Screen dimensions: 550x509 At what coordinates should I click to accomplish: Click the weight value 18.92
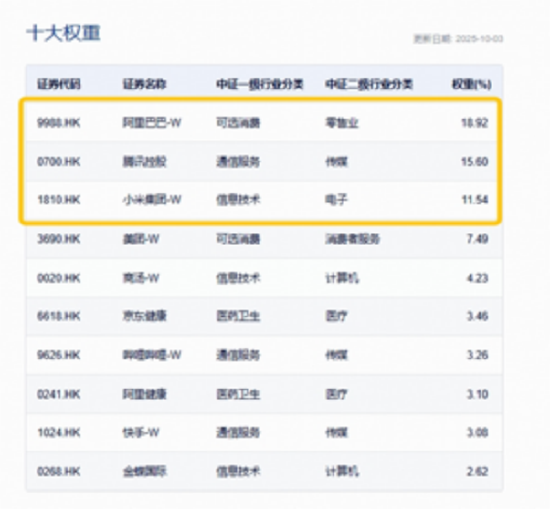pos(475,123)
